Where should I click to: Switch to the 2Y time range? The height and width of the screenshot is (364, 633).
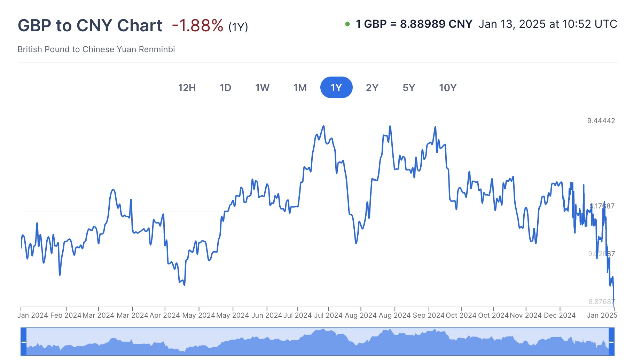tap(372, 88)
